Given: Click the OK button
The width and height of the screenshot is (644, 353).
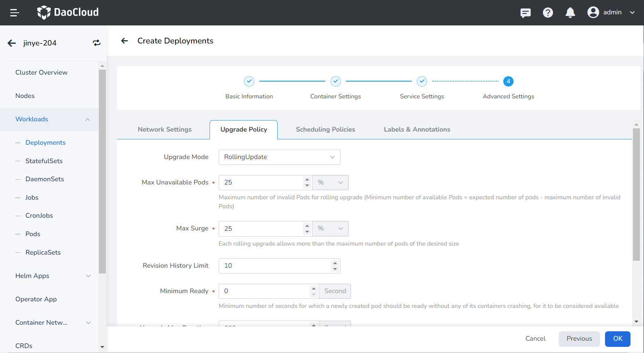Looking at the screenshot, I should pos(617,339).
